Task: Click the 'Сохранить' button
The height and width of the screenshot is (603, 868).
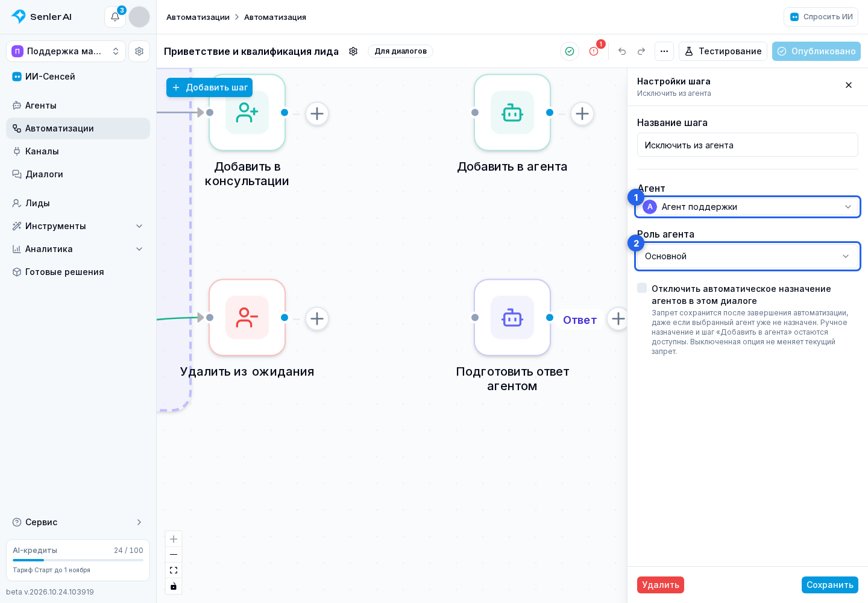Action: click(830, 585)
